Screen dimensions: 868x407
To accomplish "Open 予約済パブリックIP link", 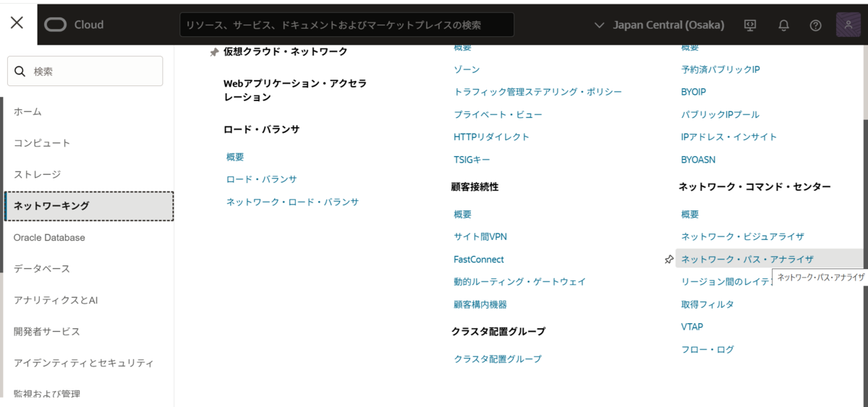I will (x=720, y=69).
